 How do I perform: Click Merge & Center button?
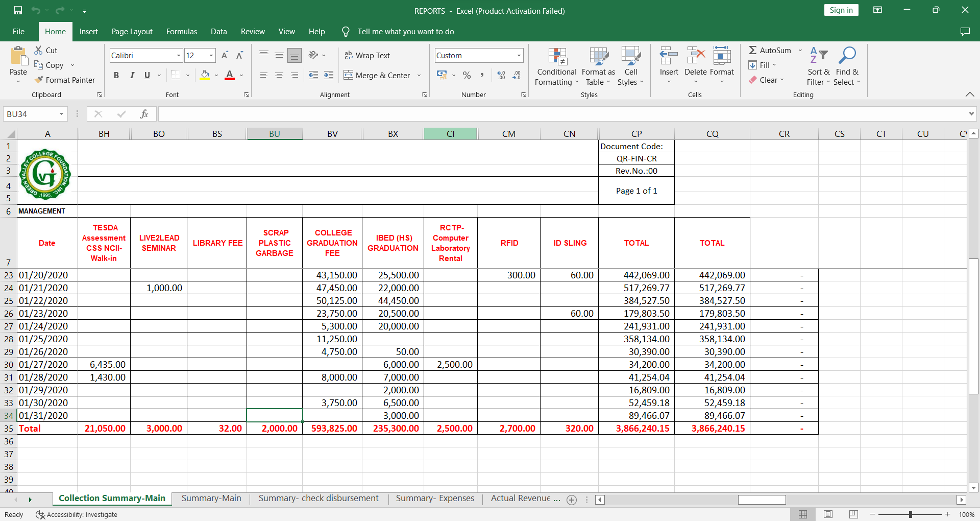pos(377,75)
